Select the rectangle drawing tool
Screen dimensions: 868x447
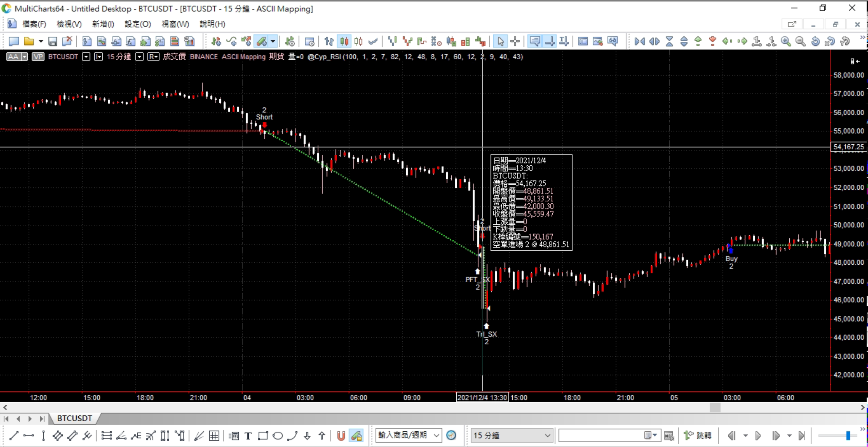click(x=263, y=435)
